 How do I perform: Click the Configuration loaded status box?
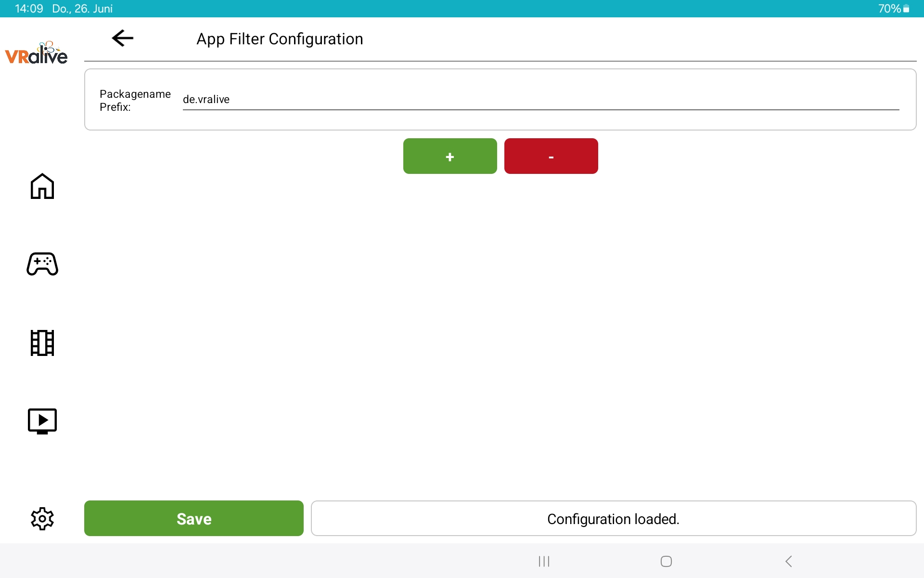(x=613, y=518)
